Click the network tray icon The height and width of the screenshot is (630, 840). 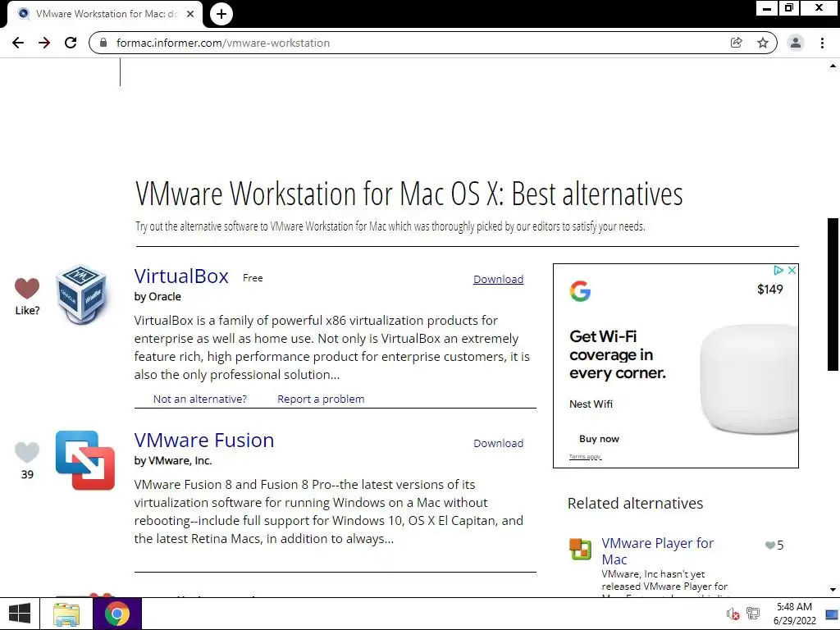(753, 614)
